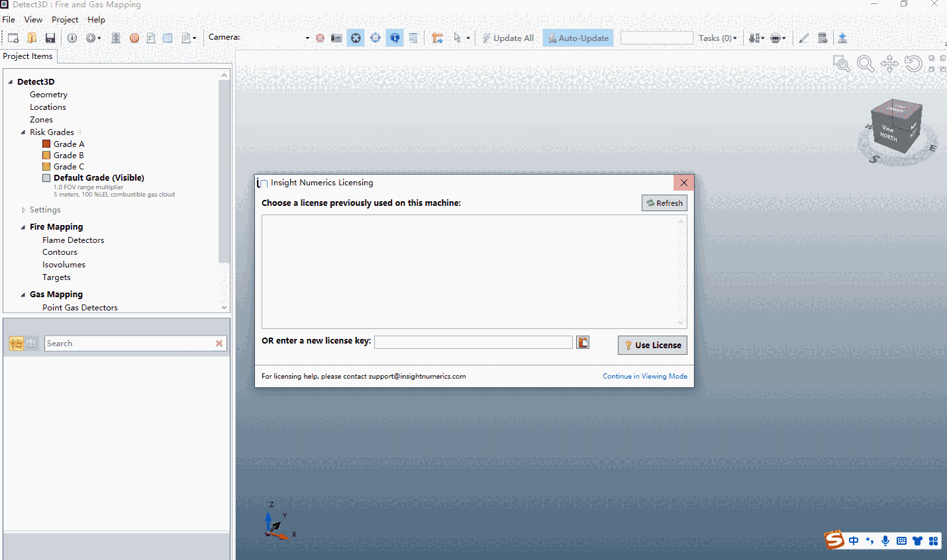Toggle Sogou punctuation mode
Image resolution: width=947 pixels, height=560 pixels.
870,541
